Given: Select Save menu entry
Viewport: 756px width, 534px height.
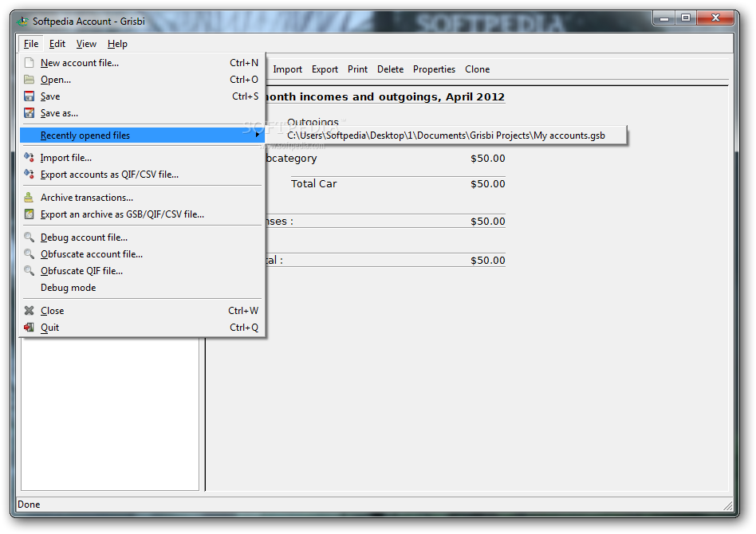Looking at the screenshot, I should [142, 96].
